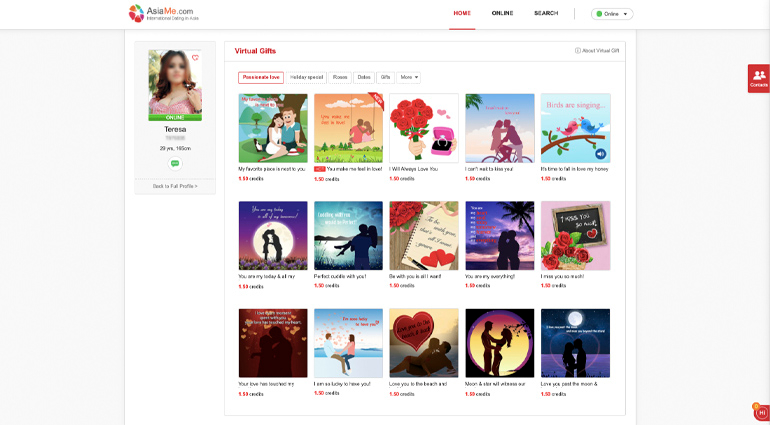
Task: Switch to Holiday special category
Action: (307, 77)
